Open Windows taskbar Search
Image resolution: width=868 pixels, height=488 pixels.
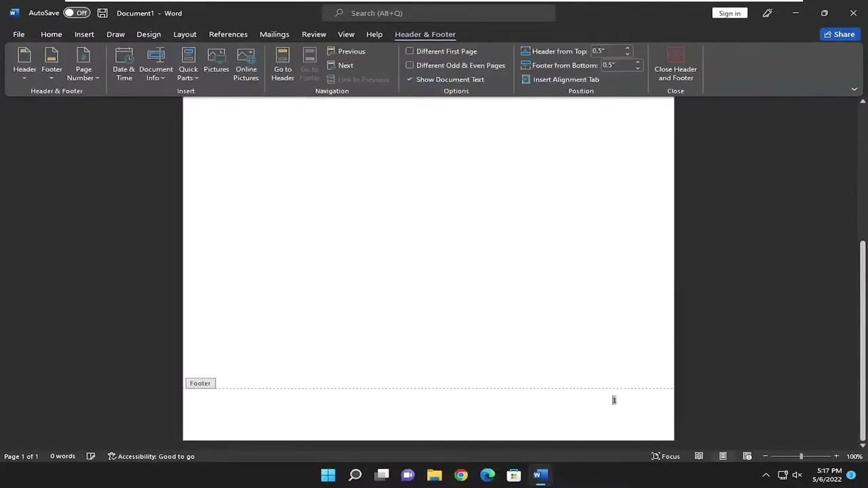355,475
